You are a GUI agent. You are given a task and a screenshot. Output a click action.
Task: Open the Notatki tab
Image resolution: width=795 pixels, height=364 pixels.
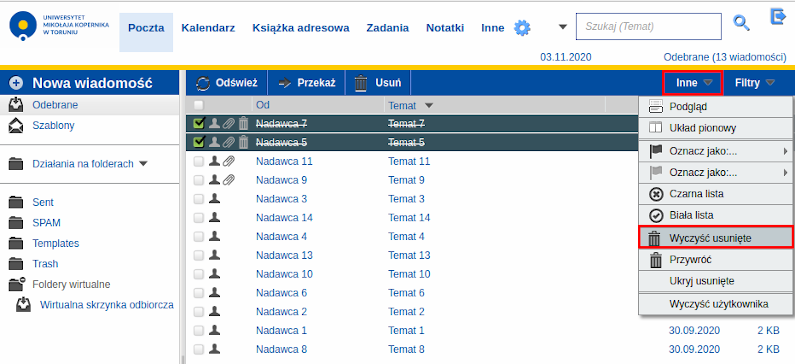(x=445, y=28)
